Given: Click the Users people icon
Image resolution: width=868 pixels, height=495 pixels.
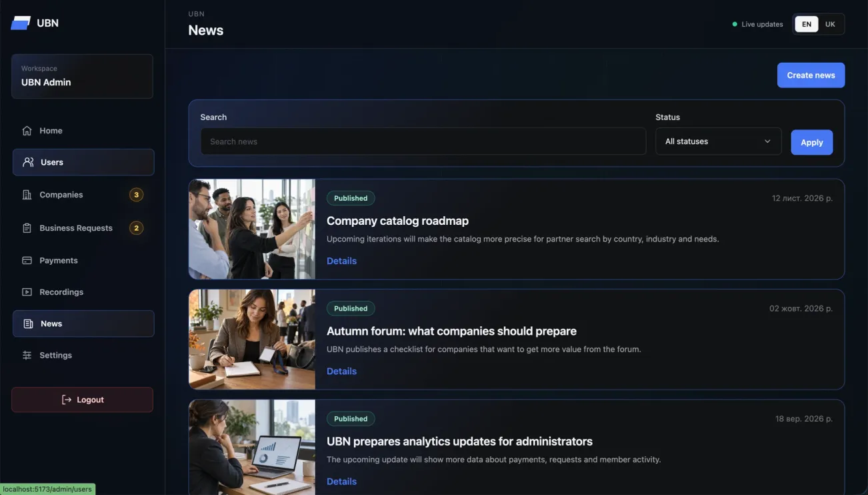Looking at the screenshot, I should (28, 162).
